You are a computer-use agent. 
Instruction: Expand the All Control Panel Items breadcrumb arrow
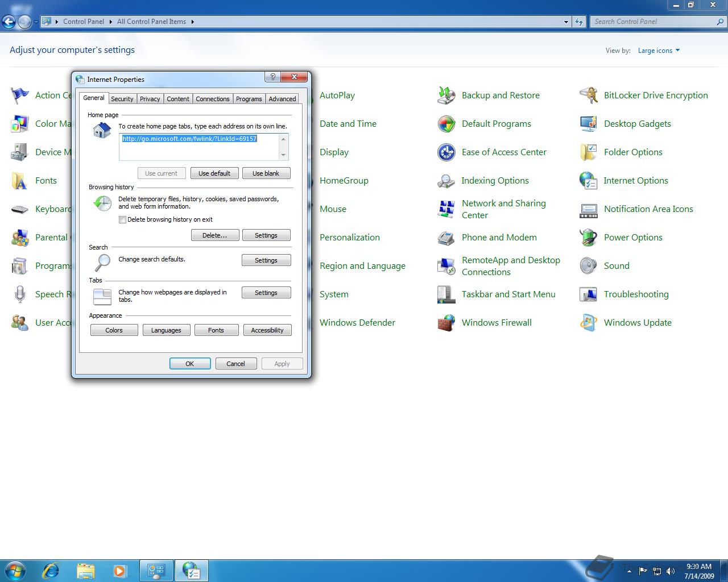coord(192,22)
